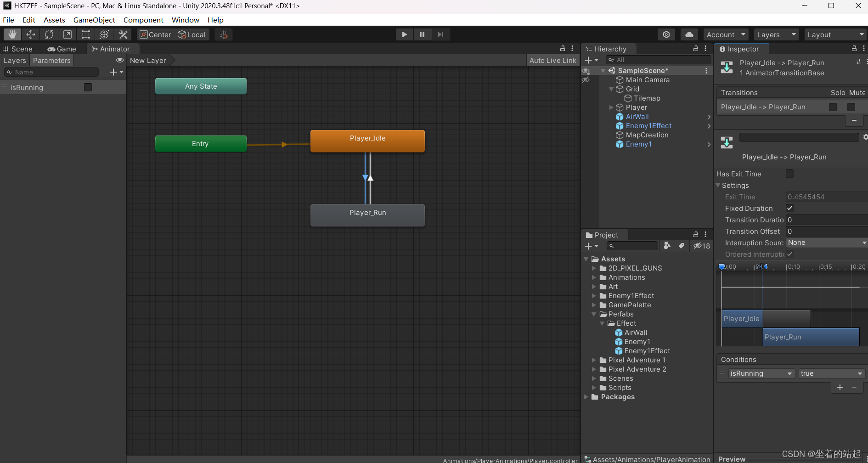The height and width of the screenshot is (463, 868).
Task: Select the Rotate tool
Action: [x=49, y=34]
